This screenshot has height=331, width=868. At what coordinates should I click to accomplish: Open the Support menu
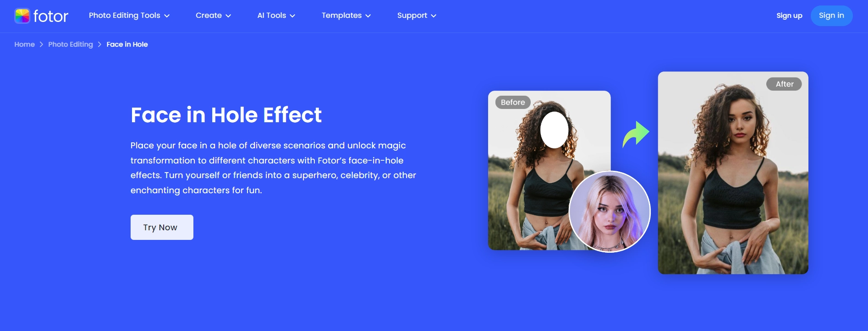(417, 16)
